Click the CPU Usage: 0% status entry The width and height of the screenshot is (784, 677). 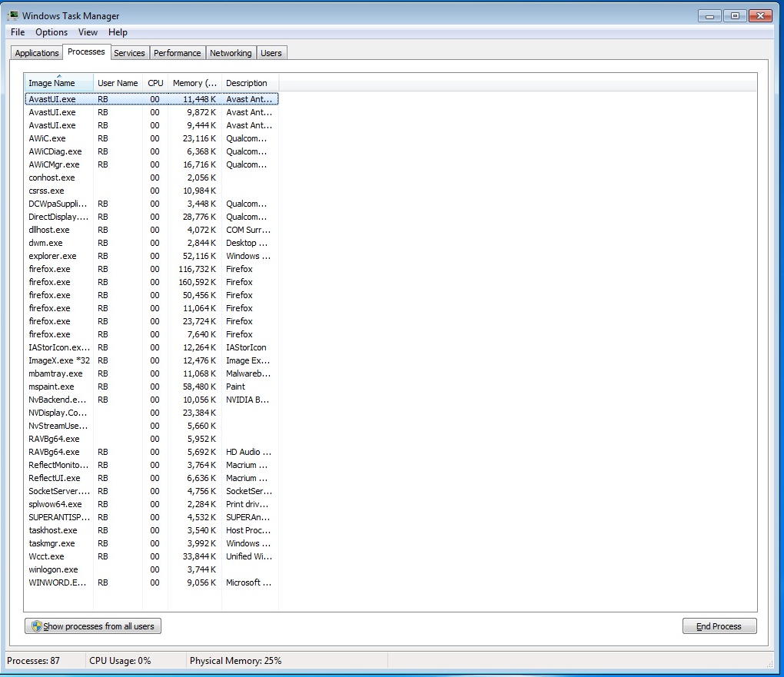coord(120,661)
